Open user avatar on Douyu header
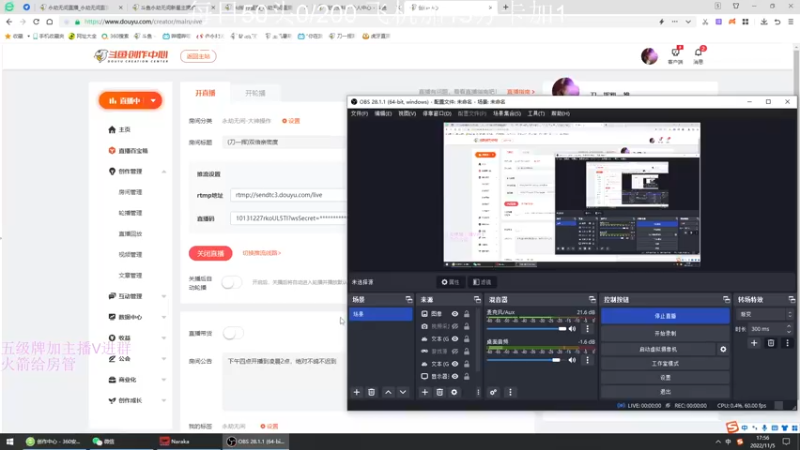 649,56
